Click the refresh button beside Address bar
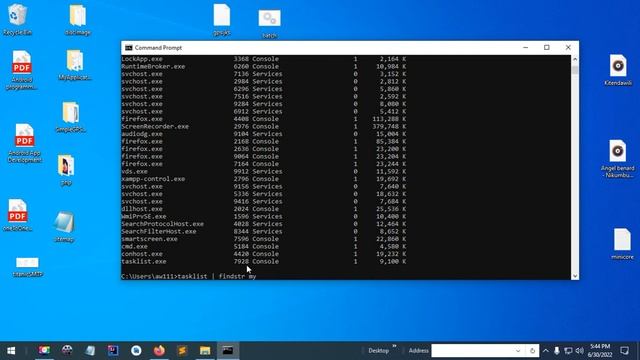Image resolution: width=640 pixels, height=360 pixels. [x=532, y=351]
